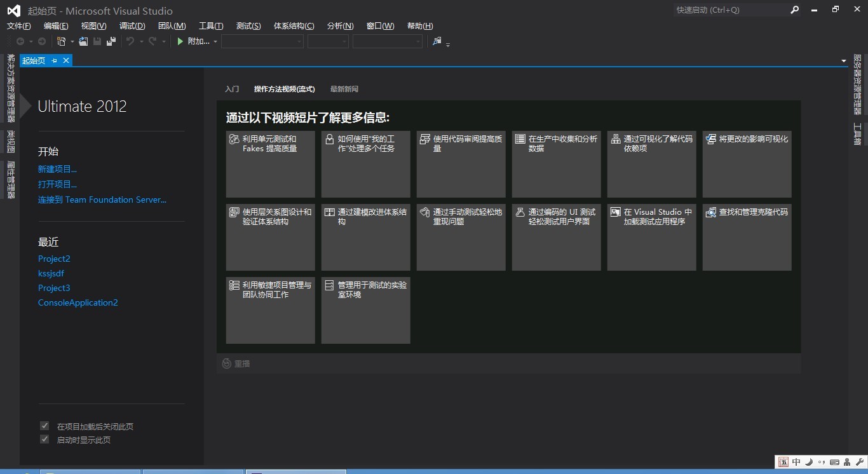Open the 附加 start button dropdown arrow
Viewport: 868px width, 474px height.
coord(215,42)
